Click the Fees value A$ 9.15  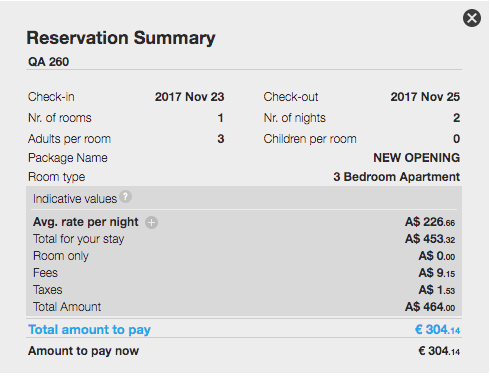click(437, 273)
